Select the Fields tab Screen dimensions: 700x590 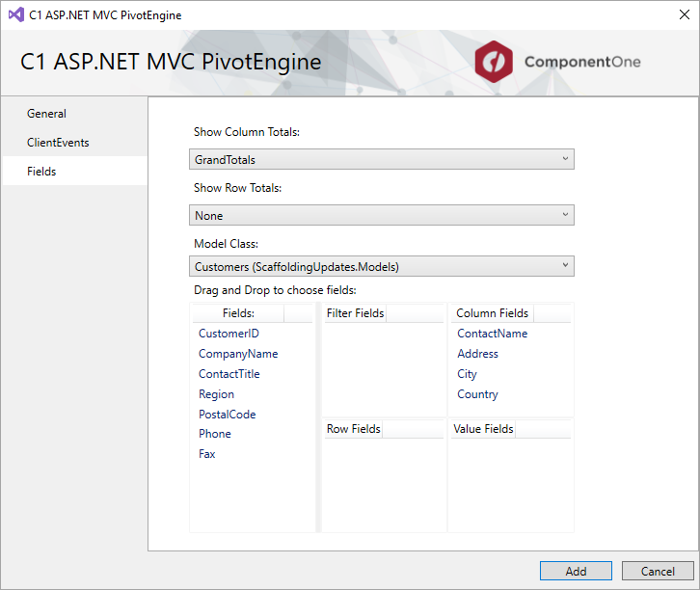(x=75, y=172)
